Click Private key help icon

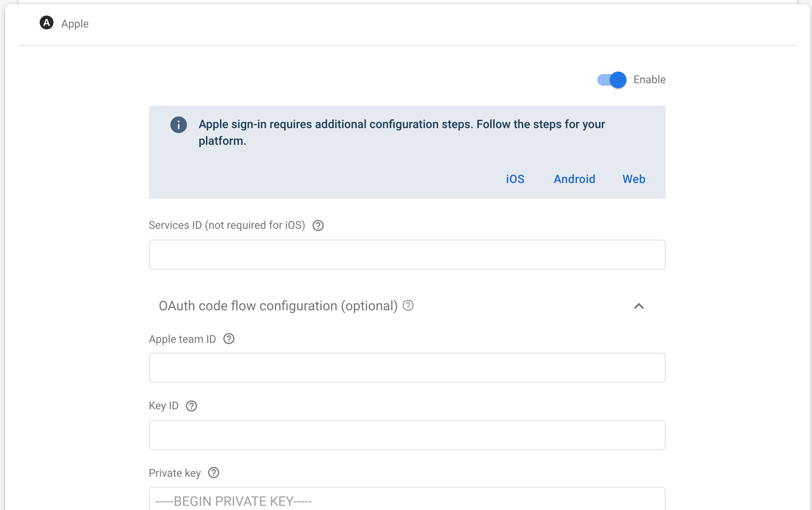(213, 473)
